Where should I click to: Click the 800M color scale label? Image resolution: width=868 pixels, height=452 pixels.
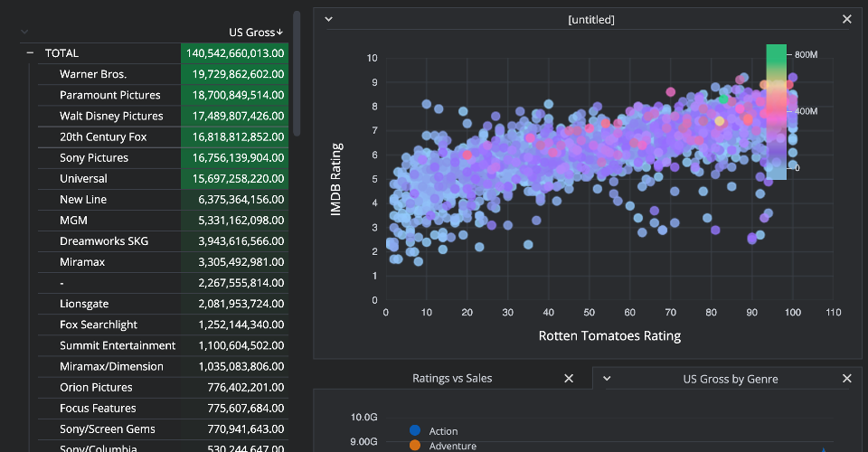806,55
